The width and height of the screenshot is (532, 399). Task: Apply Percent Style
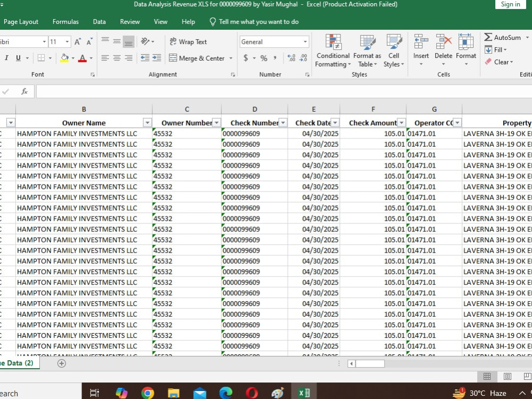point(264,58)
